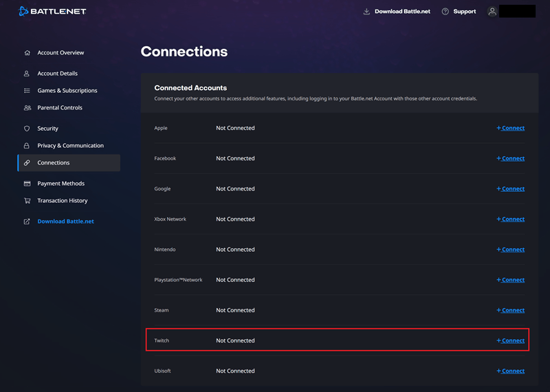This screenshot has height=392, width=550.
Task: Connect your Twitch account
Action: click(x=511, y=340)
